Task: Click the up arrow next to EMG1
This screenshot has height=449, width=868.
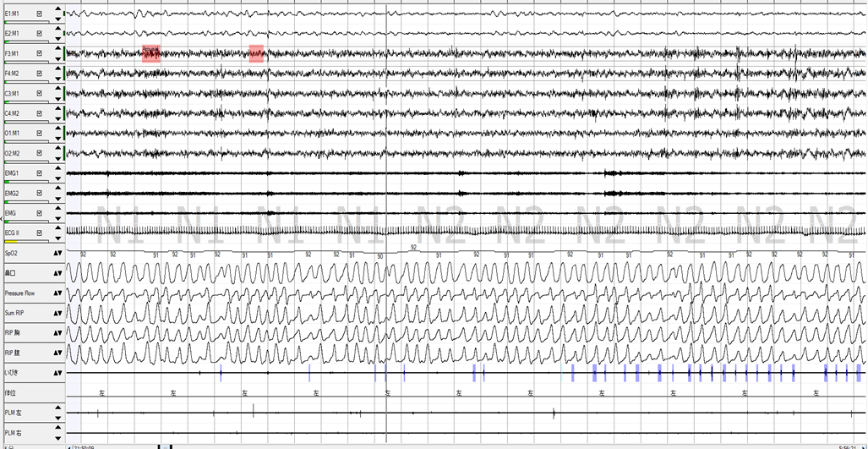Action: pos(57,169)
